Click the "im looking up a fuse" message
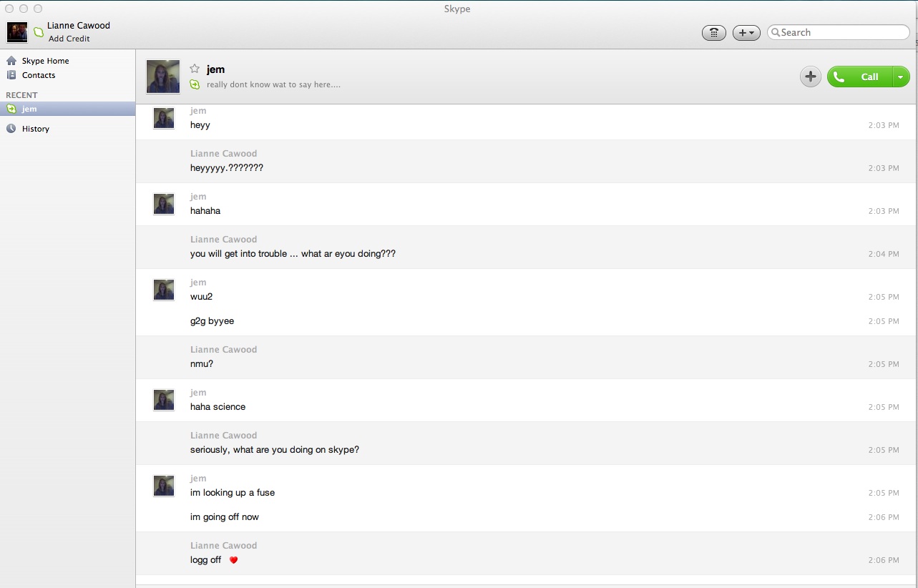 [233, 493]
